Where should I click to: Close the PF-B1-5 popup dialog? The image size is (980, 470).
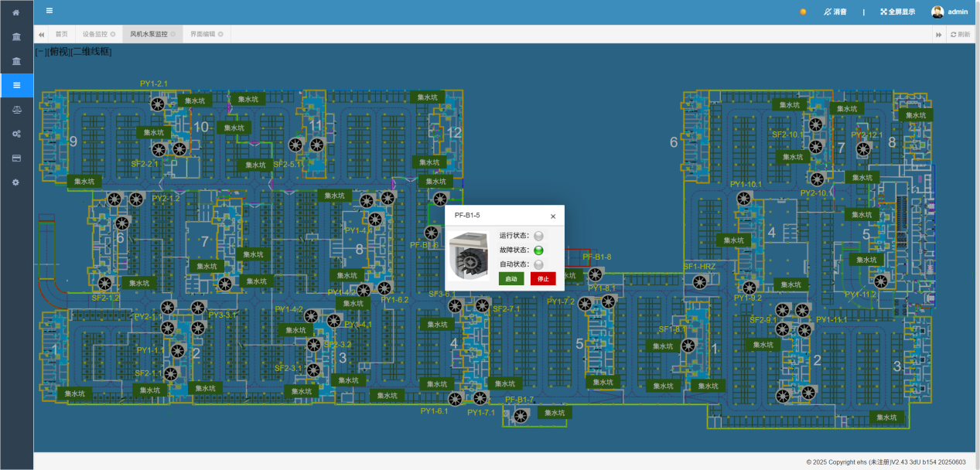click(553, 216)
